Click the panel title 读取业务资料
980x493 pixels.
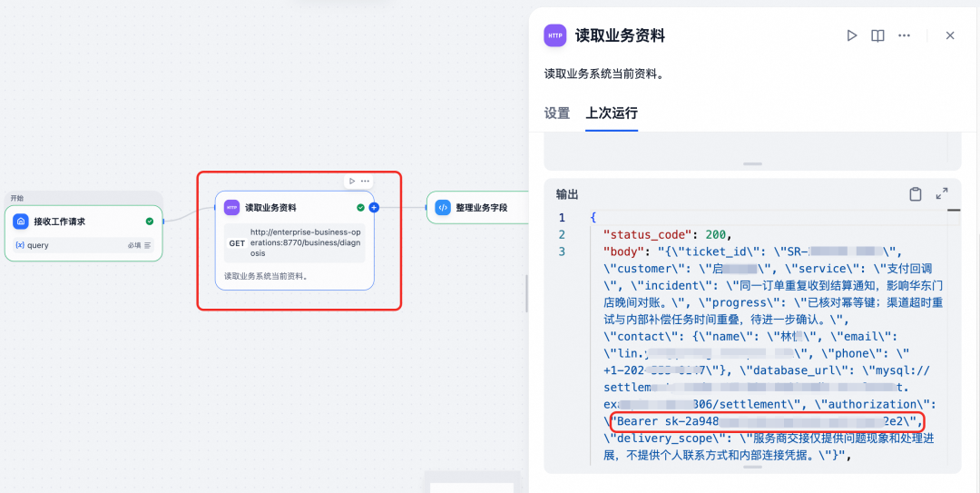(620, 35)
